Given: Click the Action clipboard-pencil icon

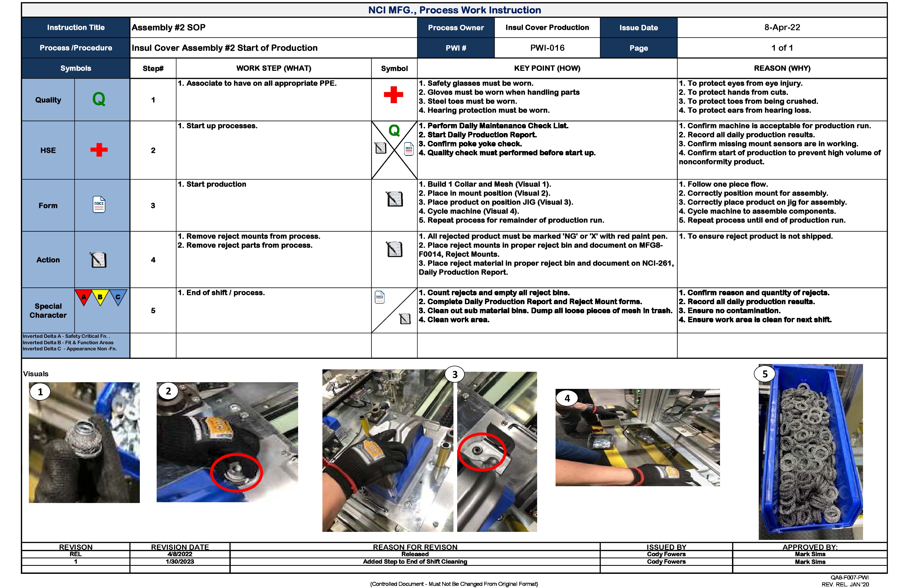Looking at the screenshot, I should click(x=99, y=260).
